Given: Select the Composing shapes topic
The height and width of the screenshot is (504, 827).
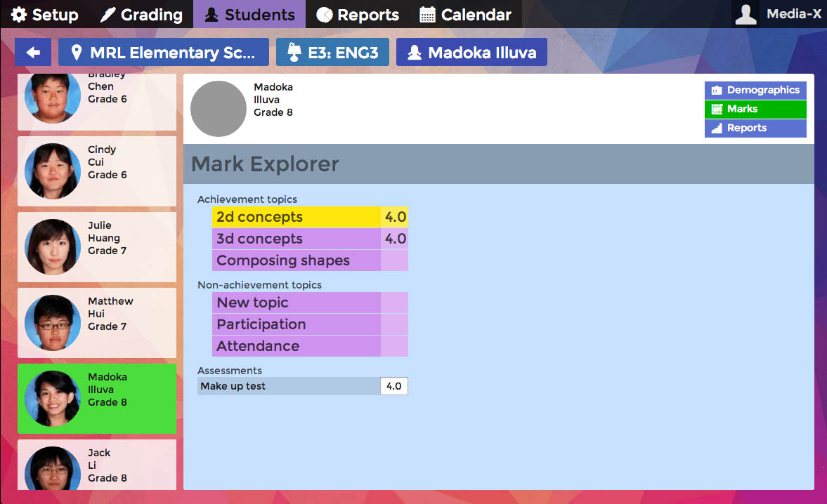Looking at the screenshot, I should pyautogui.click(x=296, y=260).
